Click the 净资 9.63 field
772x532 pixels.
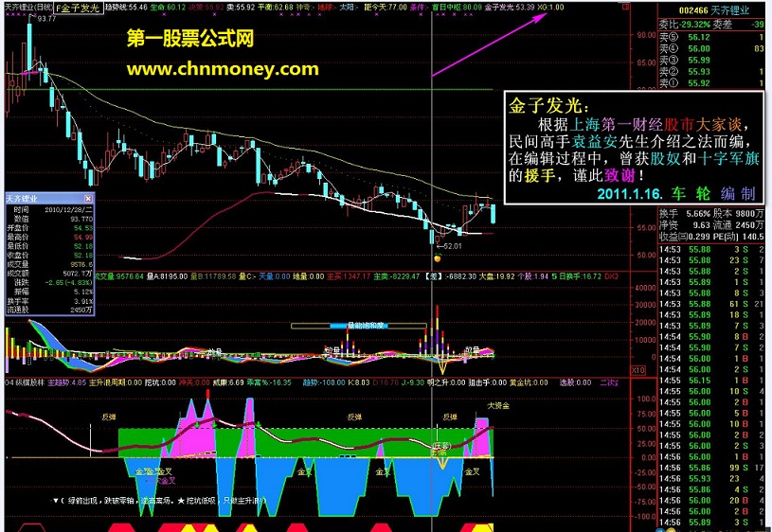pos(685,225)
